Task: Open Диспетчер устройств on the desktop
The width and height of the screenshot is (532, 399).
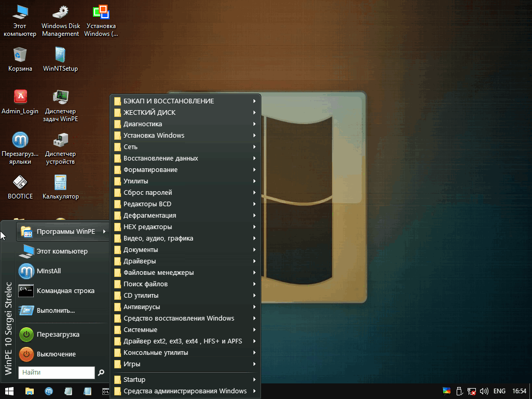Action: (x=60, y=148)
